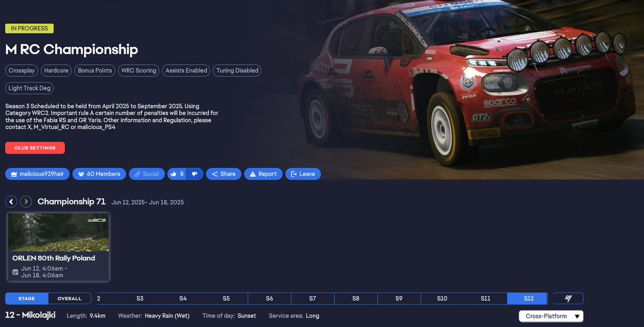Click the Heavy Rain (Wet) weather value
Image resolution: width=644 pixels, height=327 pixels.
(167, 316)
